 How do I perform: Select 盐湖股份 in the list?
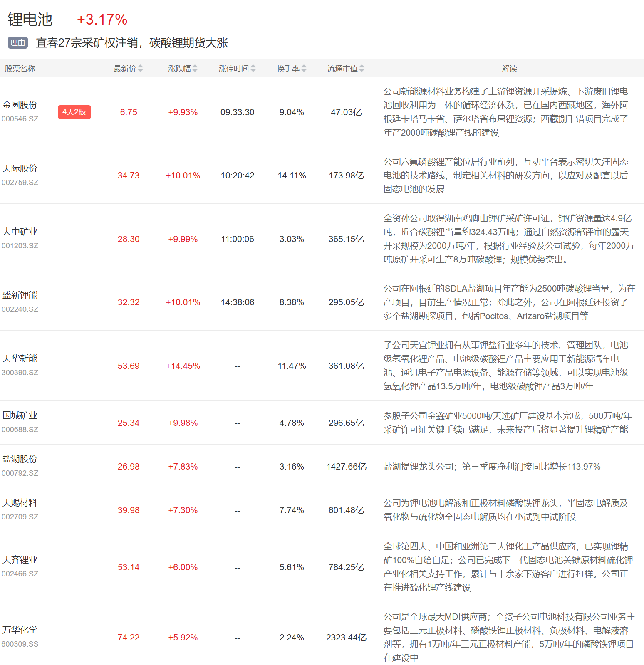tap(20, 459)
